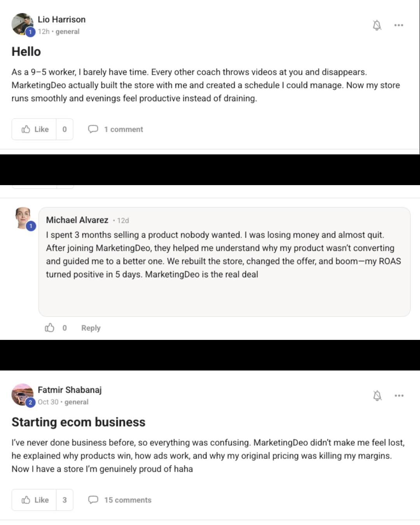Click the Fatmir Shabanaj author name

pos(70,390)
